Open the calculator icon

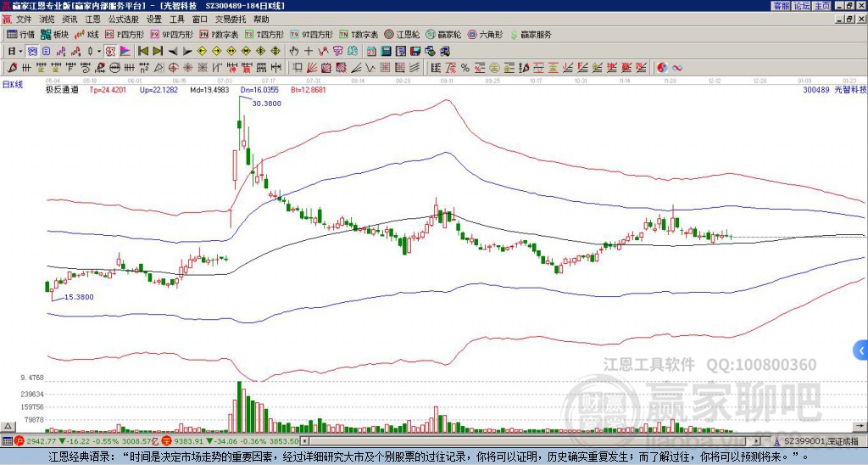coord(387,52)
